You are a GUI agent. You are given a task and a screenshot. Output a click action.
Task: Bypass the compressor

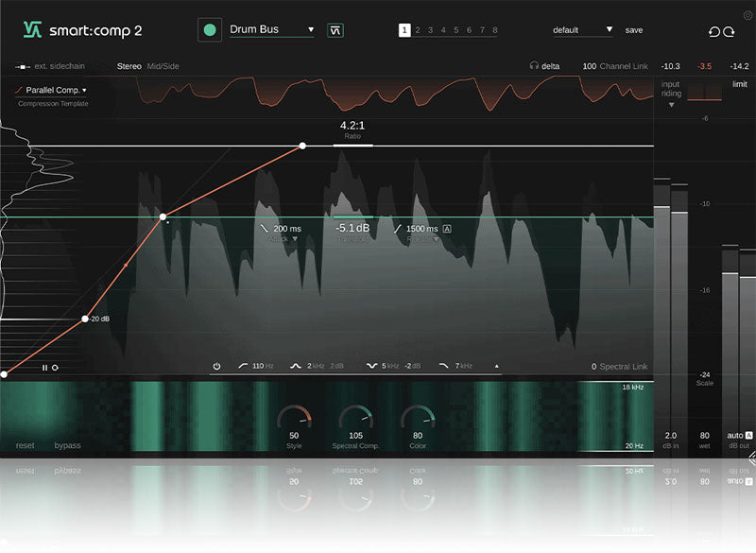[x=67, y=445]
